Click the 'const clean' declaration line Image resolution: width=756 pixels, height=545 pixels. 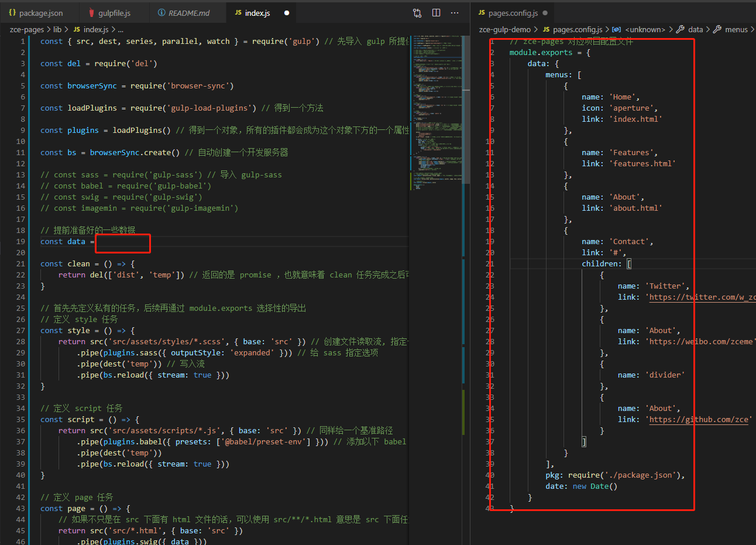coord(87,264)
